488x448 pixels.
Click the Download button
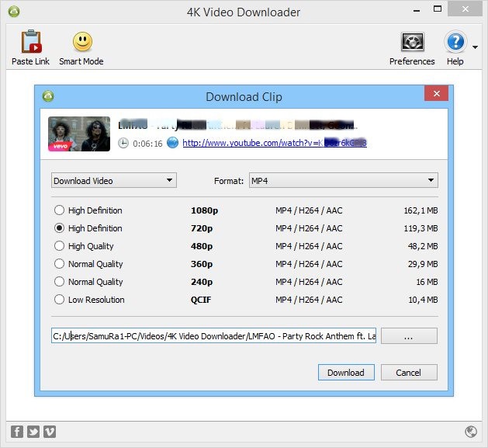[346, 372]
